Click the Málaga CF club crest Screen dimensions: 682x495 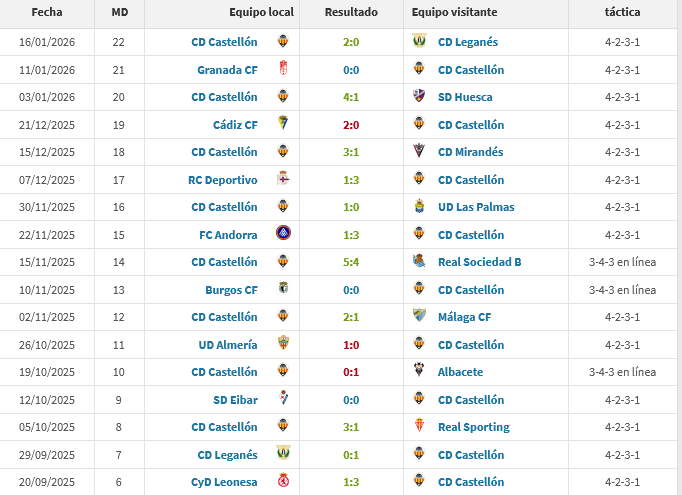pos(419,317)
